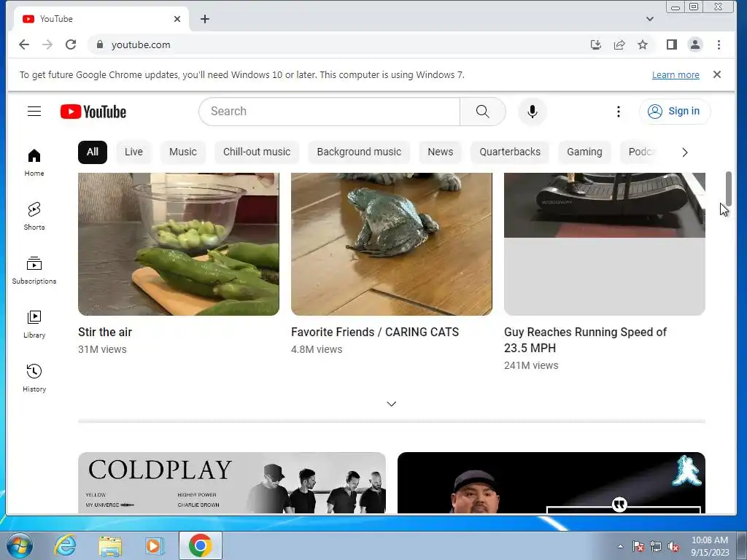Go to Home in the sidebar
The width and height of the screenshot is (747, 560).
point(34,163)
